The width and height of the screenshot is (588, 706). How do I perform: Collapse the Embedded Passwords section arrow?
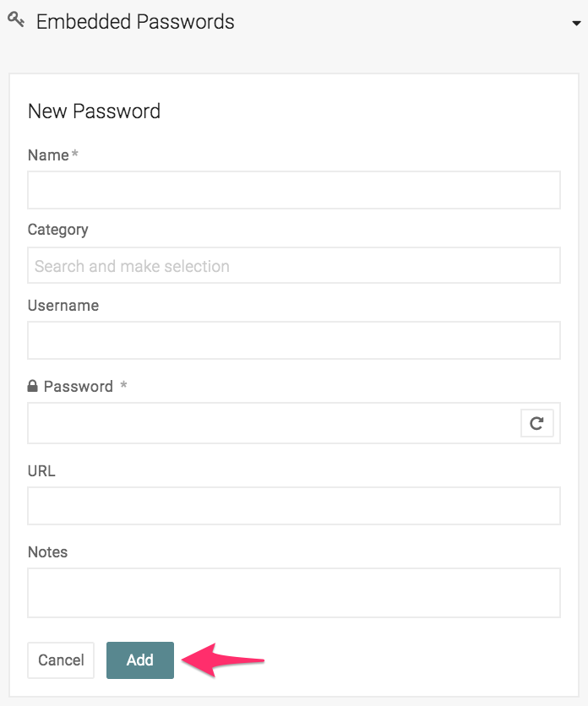(576, 23)
